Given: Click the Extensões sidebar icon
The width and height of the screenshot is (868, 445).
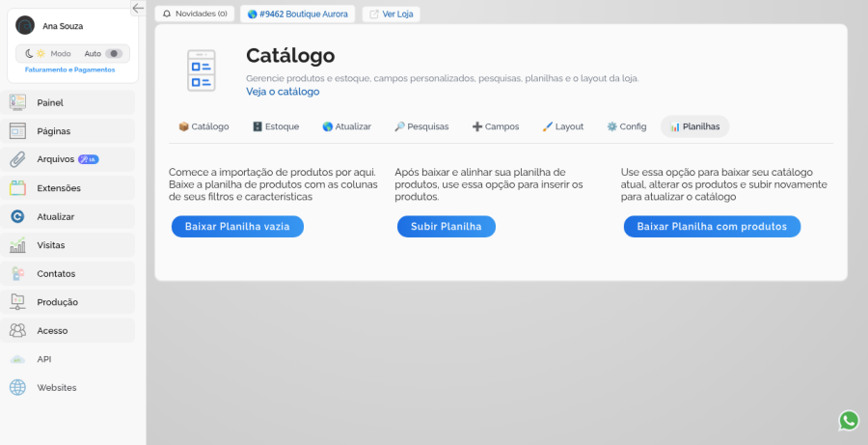Looking at the screenshot, I should tap(17, 188).
